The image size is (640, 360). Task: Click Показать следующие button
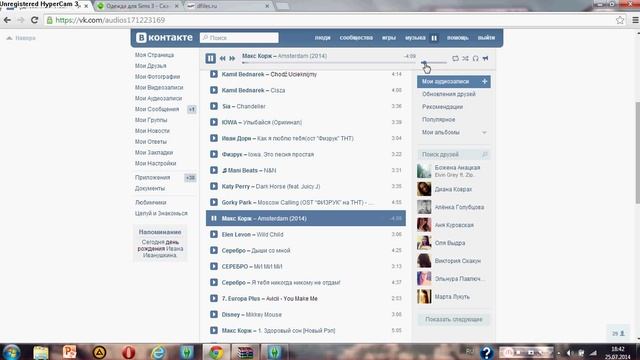453,320
